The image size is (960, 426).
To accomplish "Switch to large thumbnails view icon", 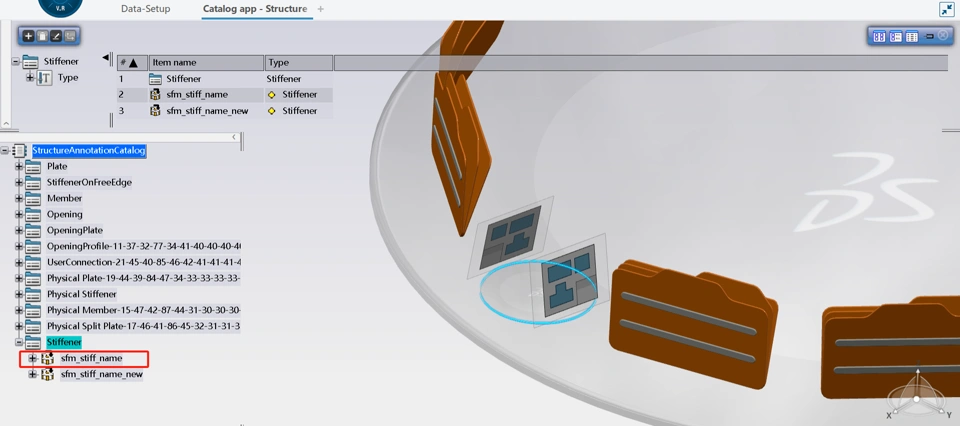I will 879,37.
